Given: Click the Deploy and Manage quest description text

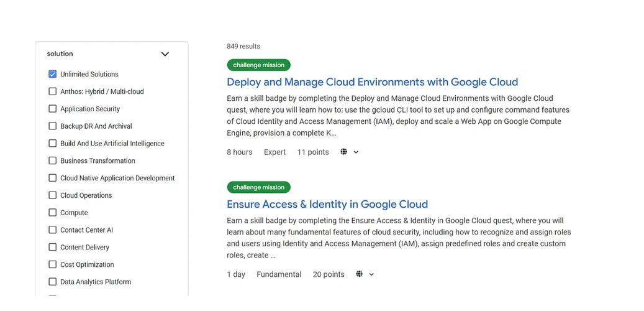Looking at the screenshot, I should (398, 116).
